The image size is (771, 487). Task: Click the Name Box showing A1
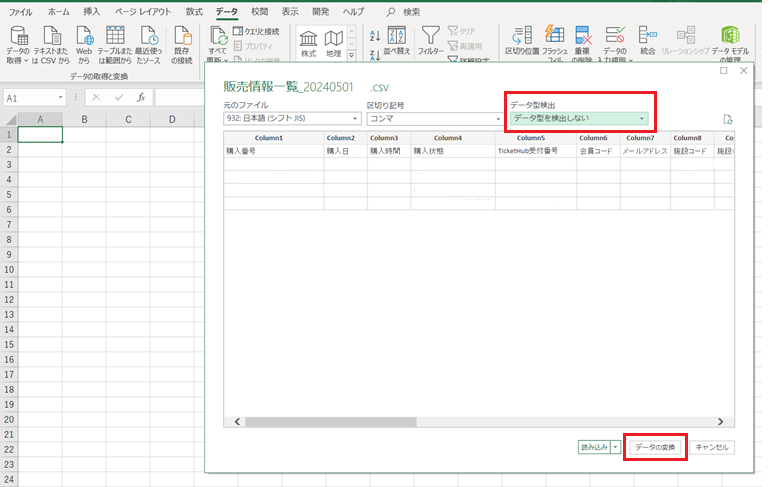click(30, 98)
